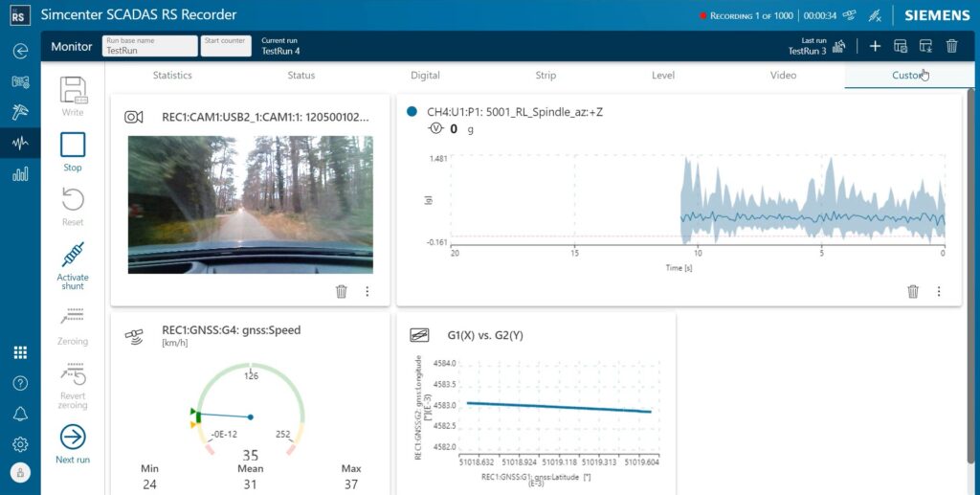This screenshot has width=980, height=495.
Task: Open more options on spindle chart widget
Action: [x=938, y=292]
